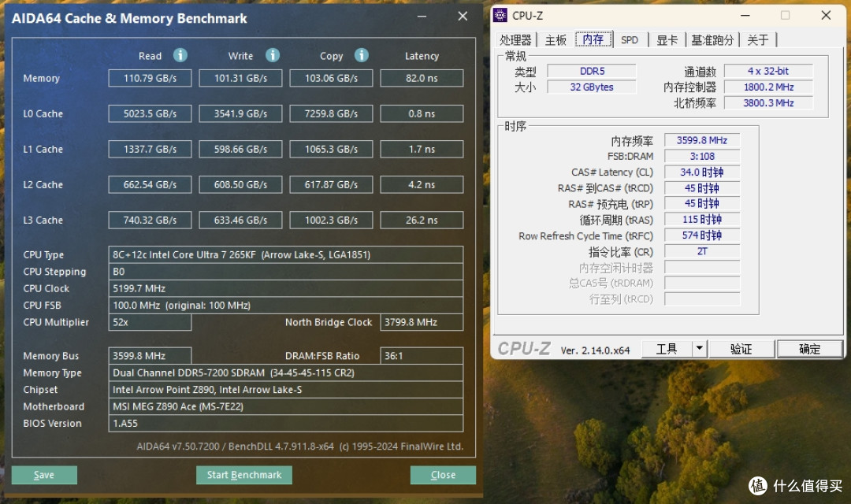Click the Memory Write value 101.31 GB/s
Screen dimensions: 851x504
pos(240,78)
